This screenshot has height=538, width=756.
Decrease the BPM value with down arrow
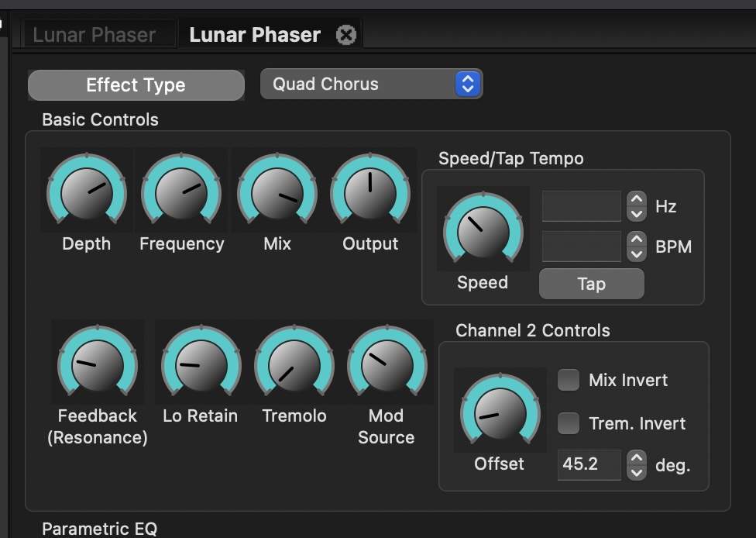click(637, 254)
